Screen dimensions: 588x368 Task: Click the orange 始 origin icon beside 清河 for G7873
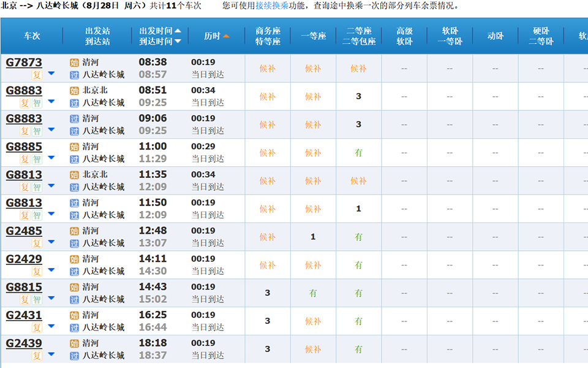(x=74, y=61)
